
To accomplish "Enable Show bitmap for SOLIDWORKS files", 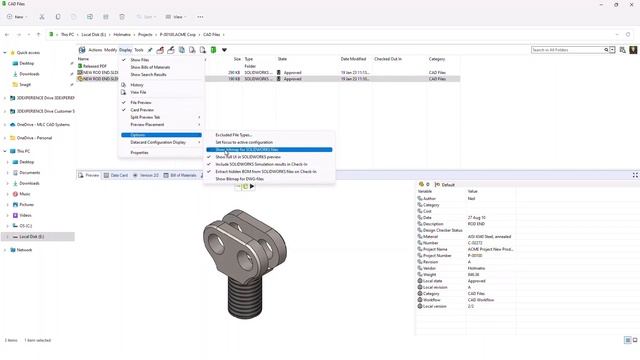I will [x=269, y=150].
